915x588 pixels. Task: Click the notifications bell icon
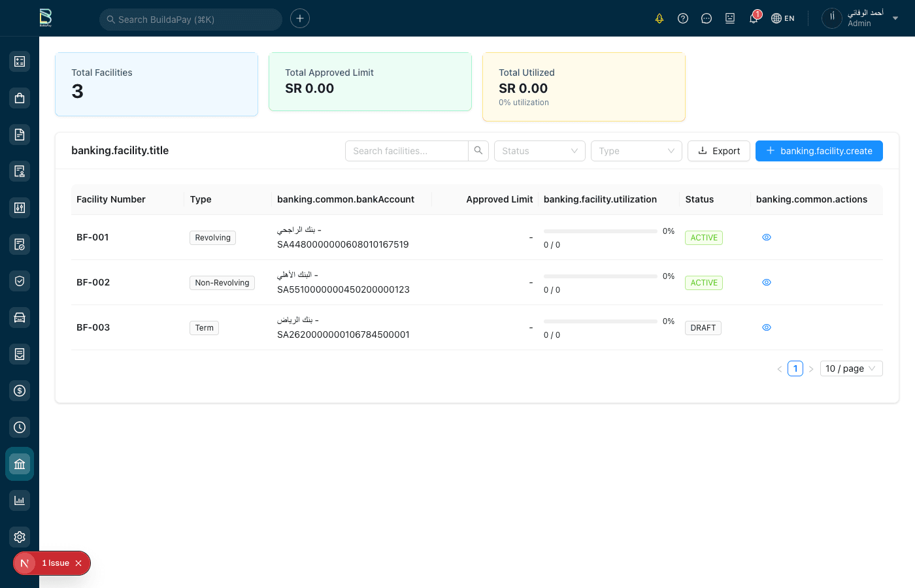click(754, 18)
